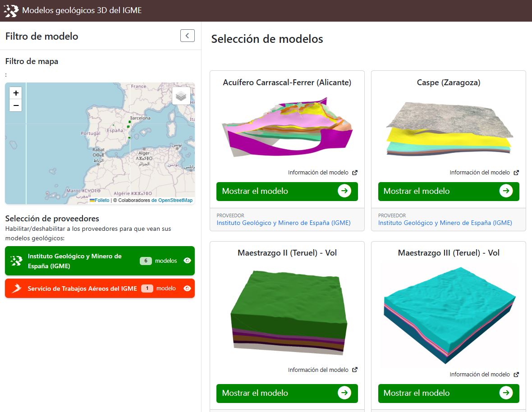Zoom in on the map
This screenshot has height=412, width=532.
tap(16, 93)
